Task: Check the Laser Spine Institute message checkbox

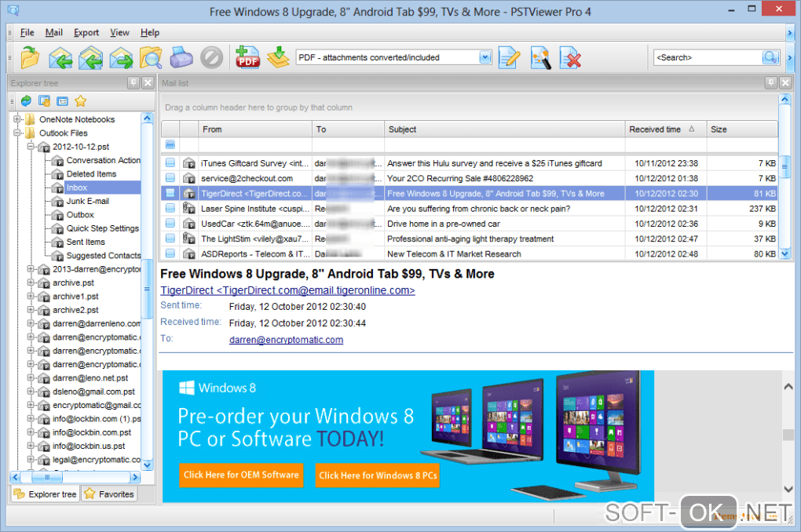Action: tap(170, 208)
